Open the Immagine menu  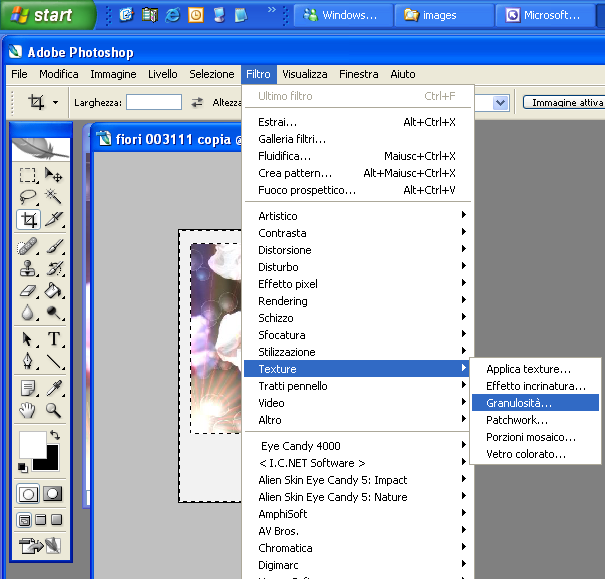click(x=113, y=74)
